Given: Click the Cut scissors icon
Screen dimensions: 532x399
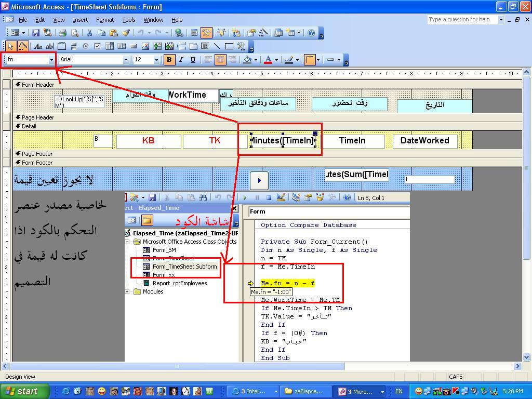Looking at the screenshot, I should (89, 33).
